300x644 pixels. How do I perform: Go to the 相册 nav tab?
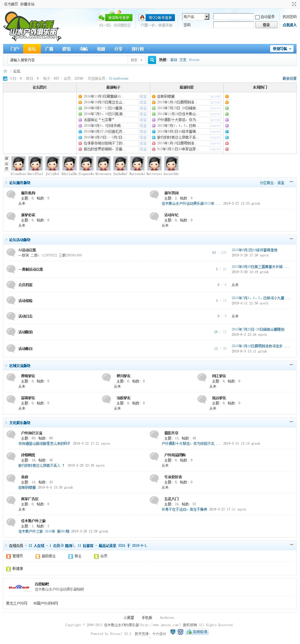[x=101, y=49]
